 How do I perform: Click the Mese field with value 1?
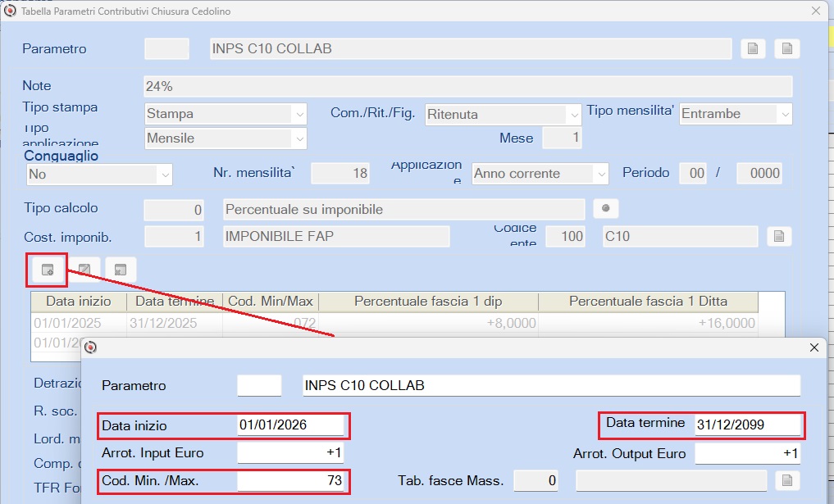[x=562, y=138]
